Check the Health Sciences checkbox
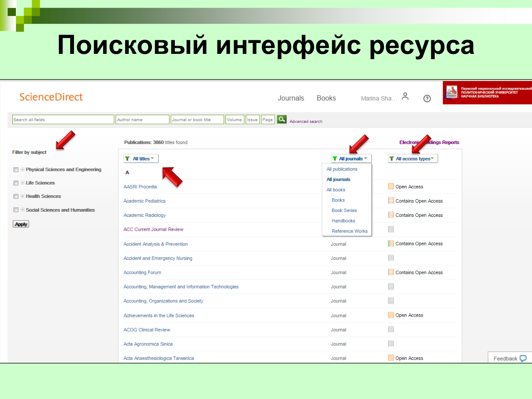Image resolution: width=532 pixels, height=399 pixels. tap(16, 196)
